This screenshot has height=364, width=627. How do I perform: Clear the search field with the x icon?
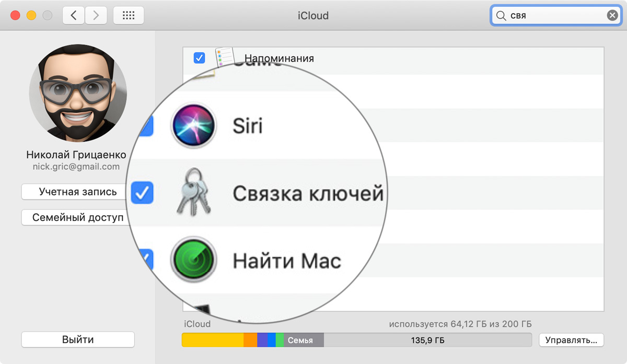pyautogui.click(x=612, y=16)
